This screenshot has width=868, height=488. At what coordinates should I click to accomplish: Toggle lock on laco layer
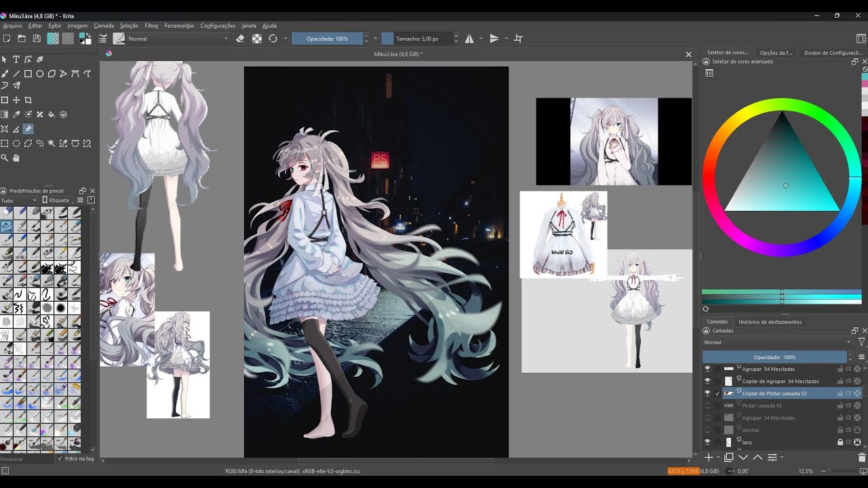(x=840, y=442)
